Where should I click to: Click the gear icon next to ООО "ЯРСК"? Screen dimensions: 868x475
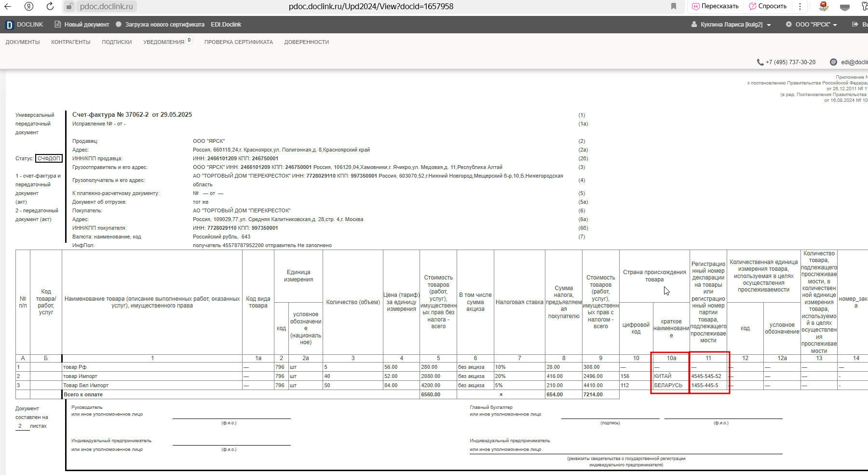(x=789, y=24)
